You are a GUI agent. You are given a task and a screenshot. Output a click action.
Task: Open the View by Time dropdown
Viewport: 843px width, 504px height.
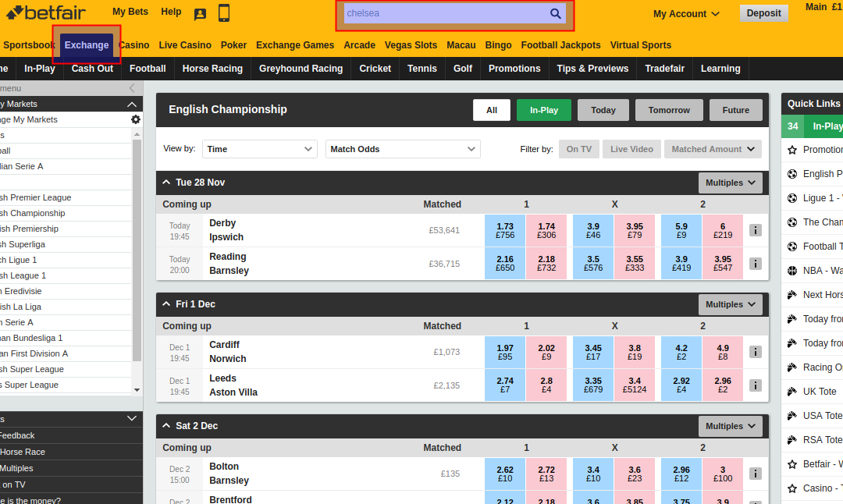coord(260,149)
